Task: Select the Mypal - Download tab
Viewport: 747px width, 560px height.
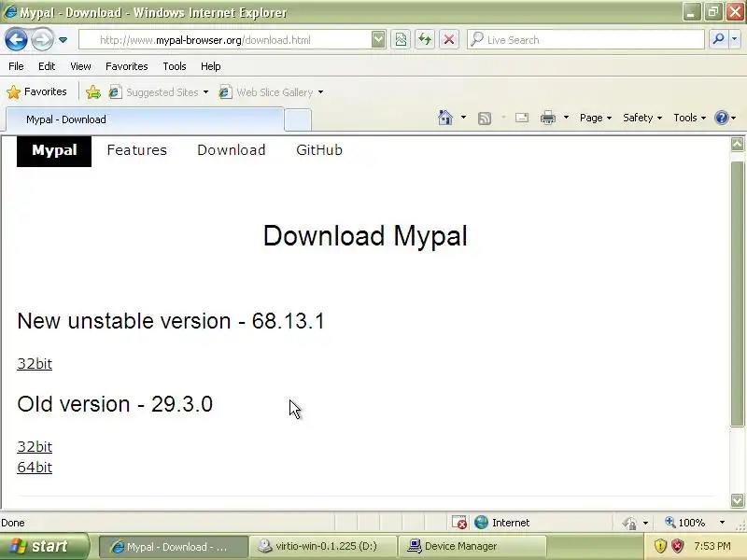Action: [x=145, y=119]
